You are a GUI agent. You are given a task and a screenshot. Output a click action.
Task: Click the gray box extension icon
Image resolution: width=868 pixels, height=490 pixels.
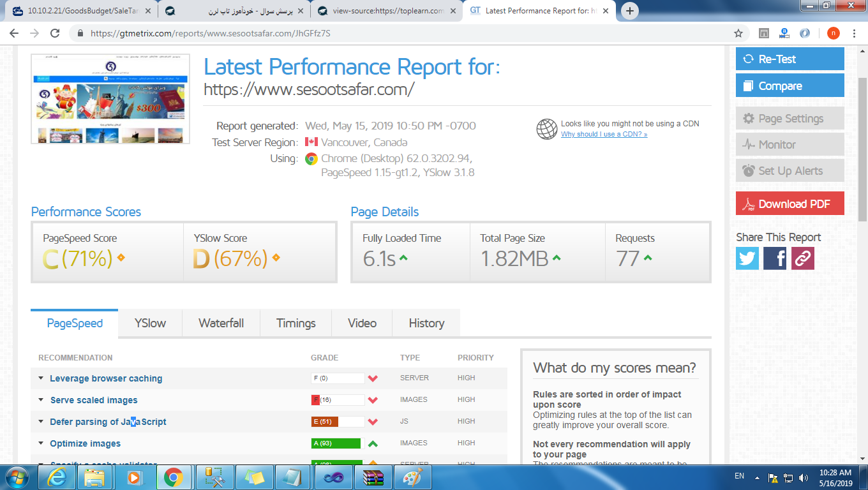coord(764,33)
